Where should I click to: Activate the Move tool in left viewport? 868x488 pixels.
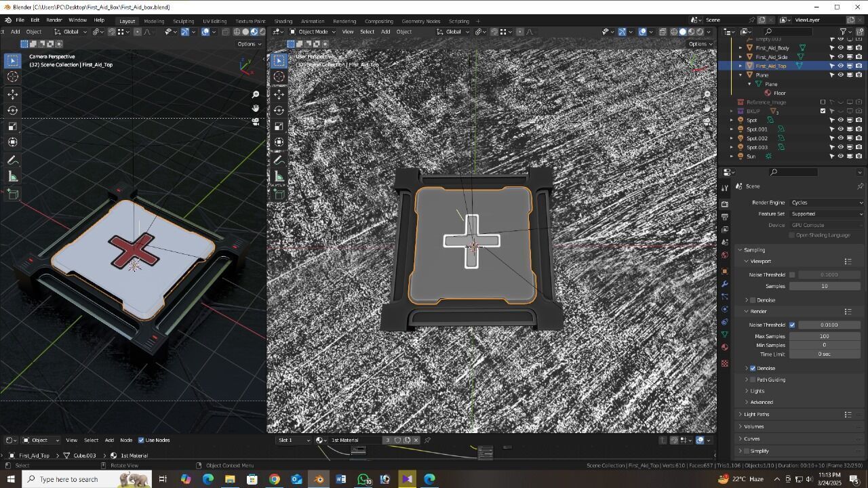pyautogui.click(x=13, y=94)
